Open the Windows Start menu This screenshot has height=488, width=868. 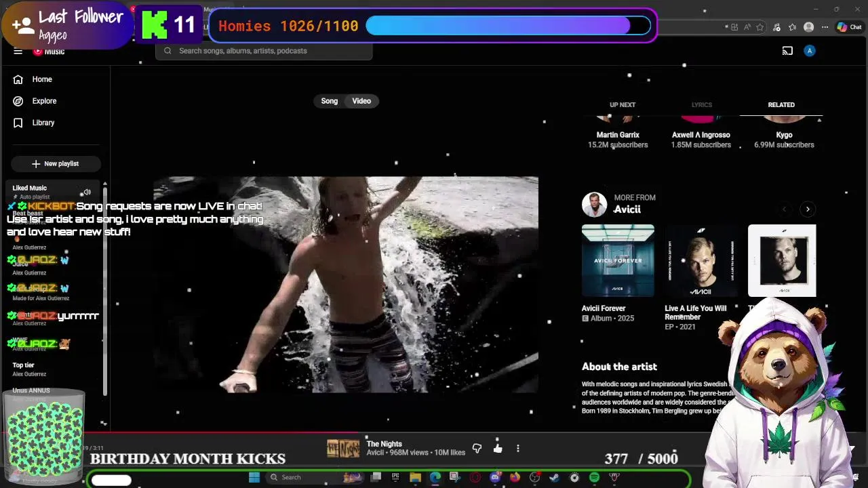pyautogui.click(x=254, y=477)
